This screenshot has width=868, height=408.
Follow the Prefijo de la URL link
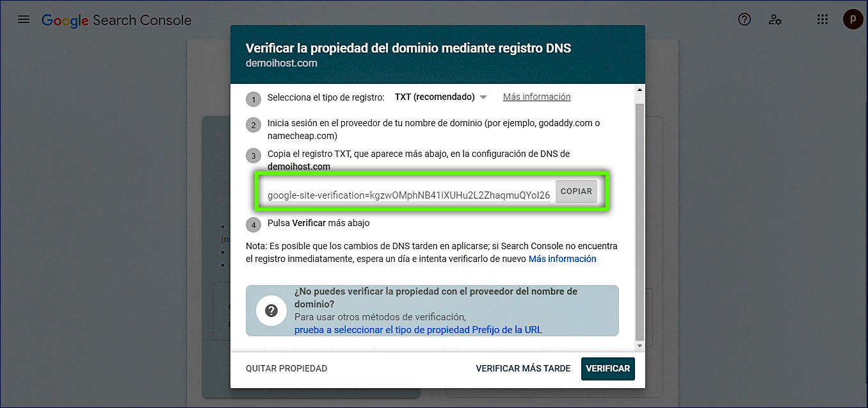[418, 330]
